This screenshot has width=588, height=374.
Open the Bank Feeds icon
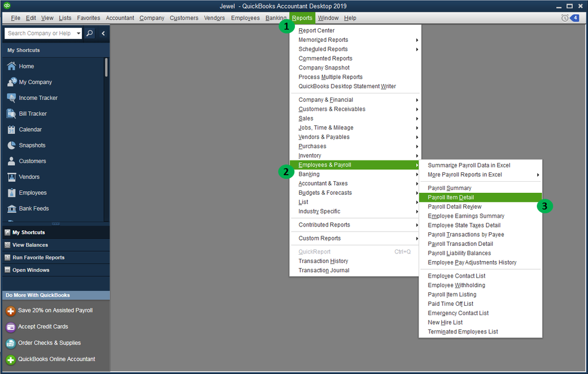(x=12, y=208)
